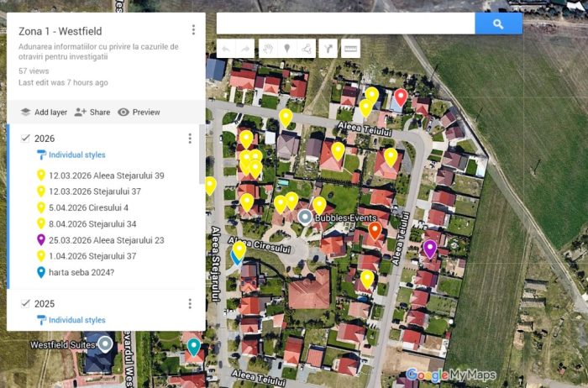
Task: Click the yellow marker on Aleea Ciresului label
Action: 239,250
